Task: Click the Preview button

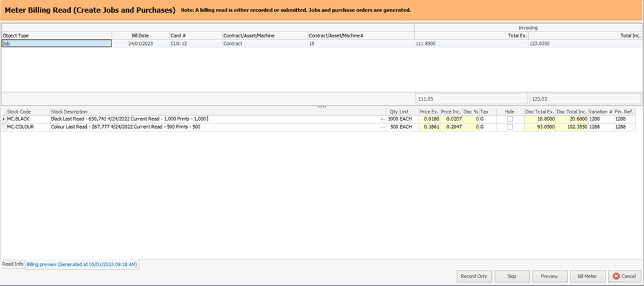Action: (x=549, y=276)
